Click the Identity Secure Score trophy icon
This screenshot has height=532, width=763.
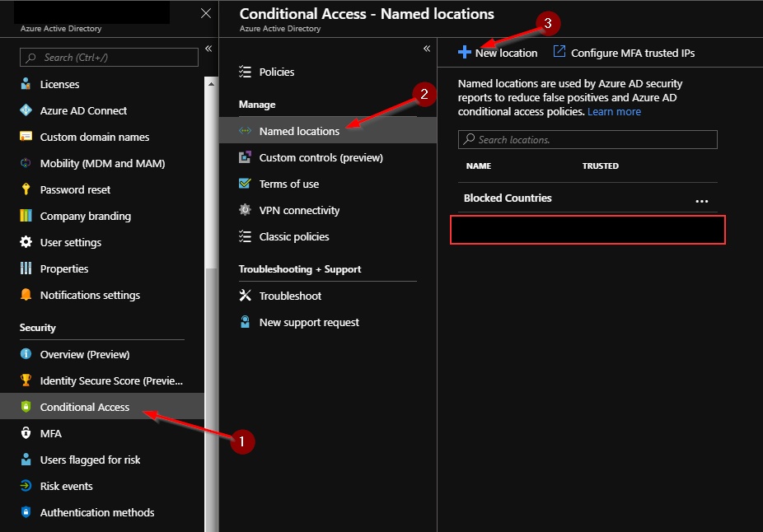pos(26,380)
